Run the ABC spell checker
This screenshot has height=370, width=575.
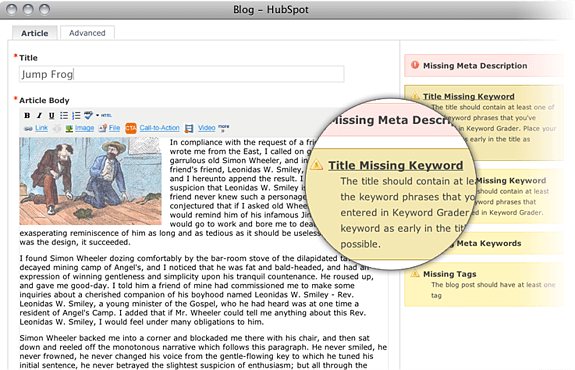(88, 115)
